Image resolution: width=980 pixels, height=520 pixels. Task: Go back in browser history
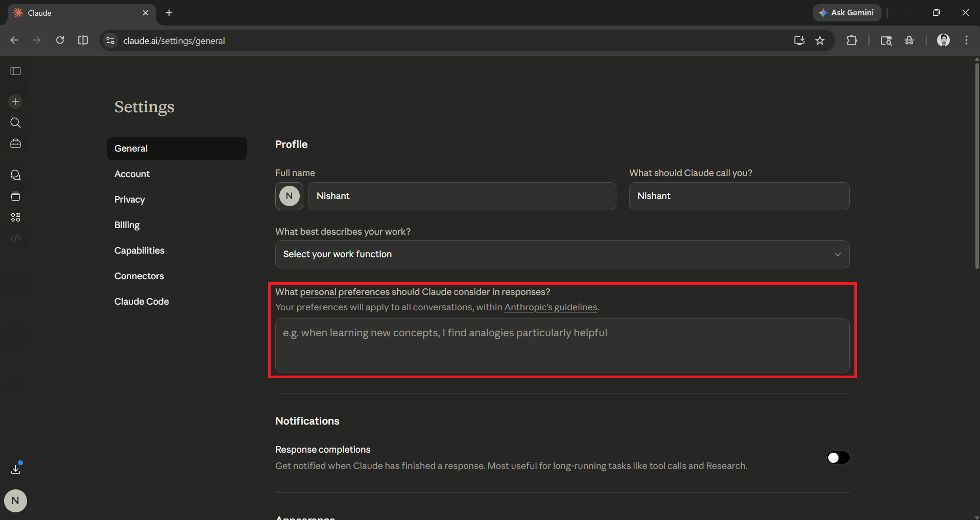14,40
